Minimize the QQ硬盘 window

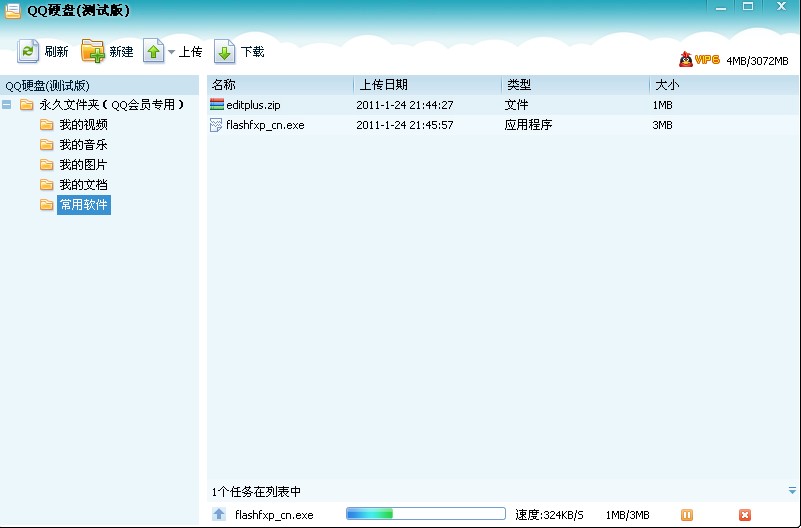[721, 7]
